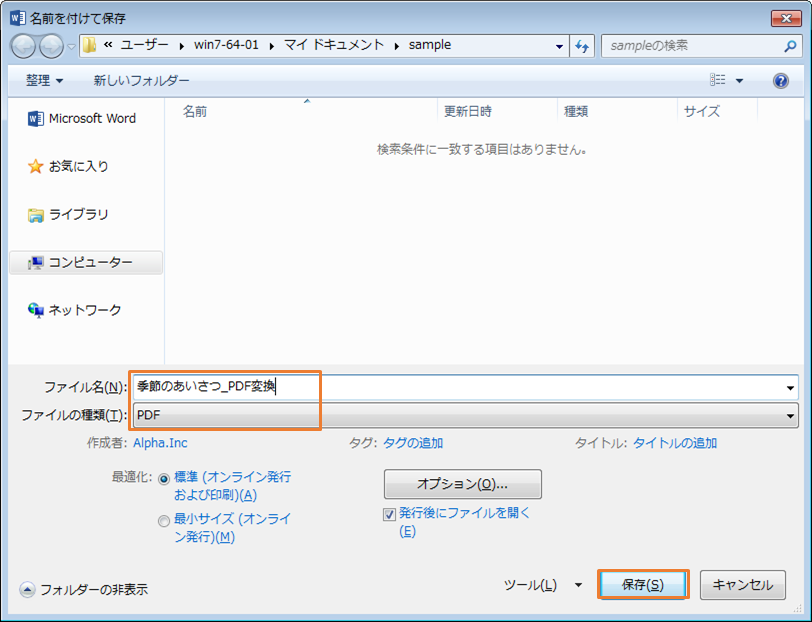The width and height of the screenshot is (812, 622).
Task: Select Microsoft Word in navigation pane
Action: click(82, 119)
